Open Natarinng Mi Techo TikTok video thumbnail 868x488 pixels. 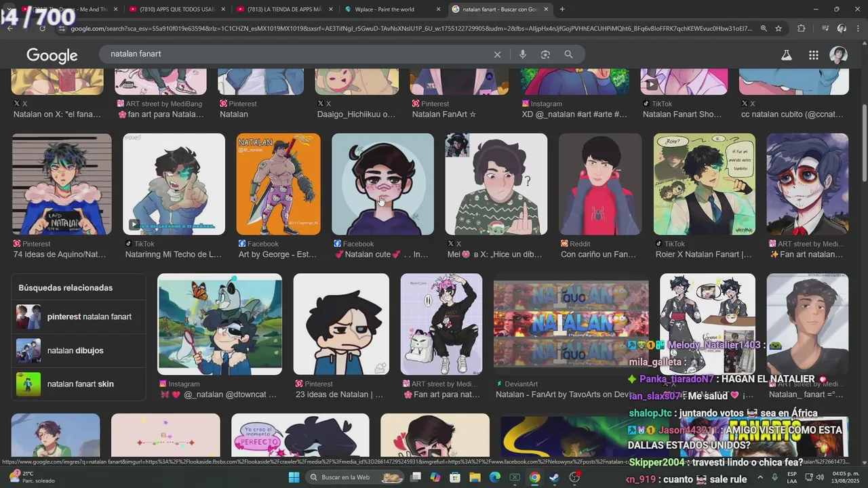click(x=174, y=184)
